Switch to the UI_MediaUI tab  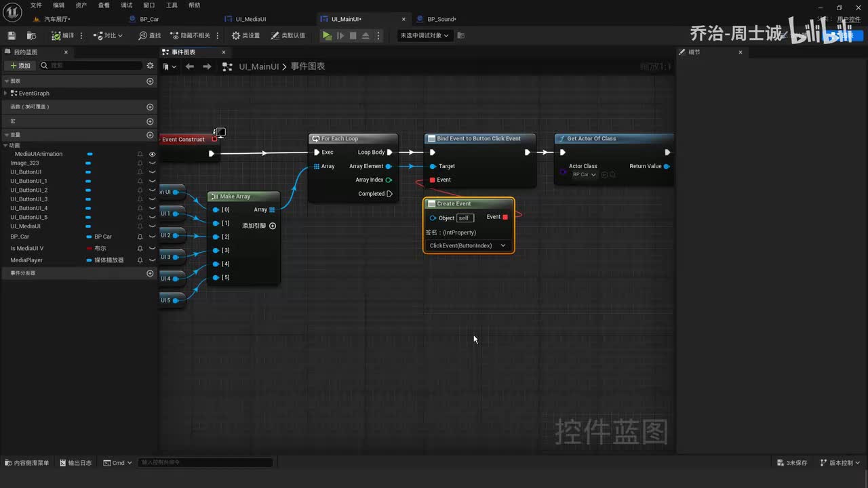251,19
